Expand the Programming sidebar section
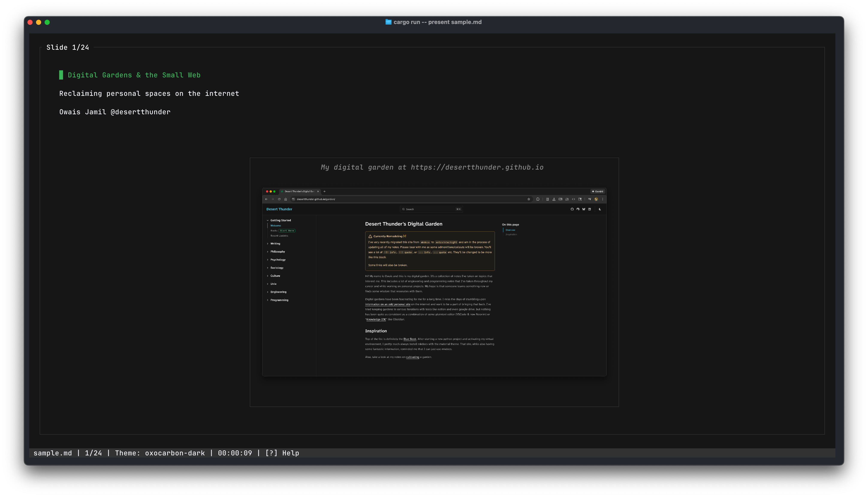Screen dimensions: 868x497 (x=279, y=300)
